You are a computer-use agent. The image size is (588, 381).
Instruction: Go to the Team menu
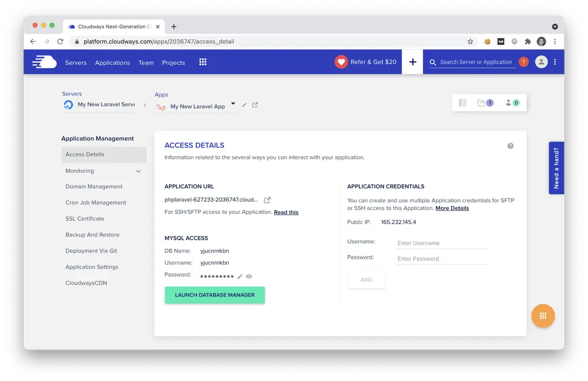[x=146, y=63]
